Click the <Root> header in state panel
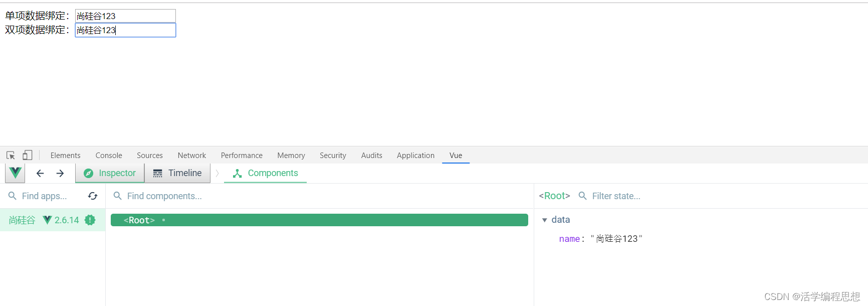This screenshot has width=868, height=306. [554, 196]
